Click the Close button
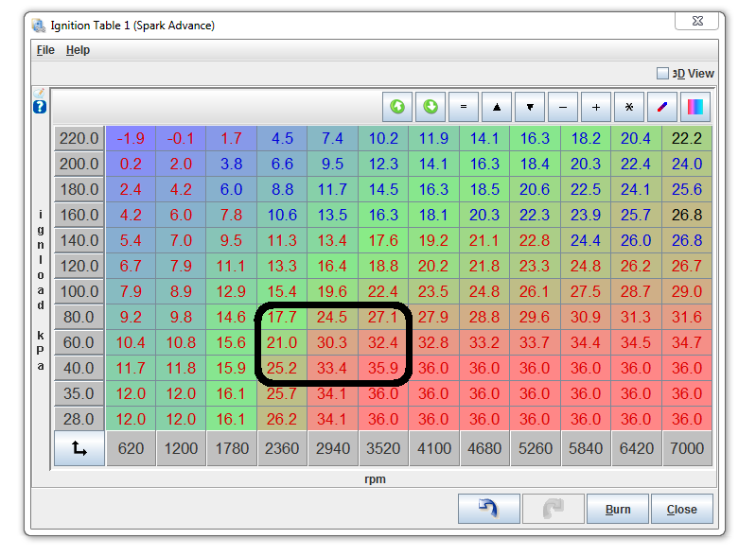The height and width of the screenshot is (556, 756). pos(681,509)
